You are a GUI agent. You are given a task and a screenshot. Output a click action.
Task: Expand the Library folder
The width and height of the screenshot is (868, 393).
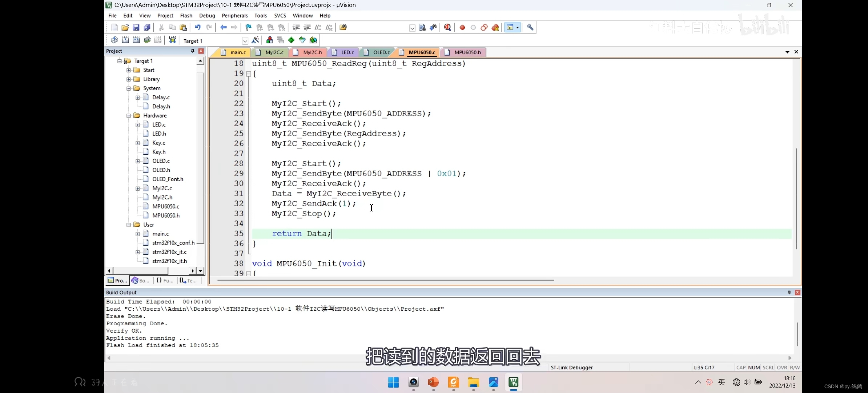tap(128, 79)
